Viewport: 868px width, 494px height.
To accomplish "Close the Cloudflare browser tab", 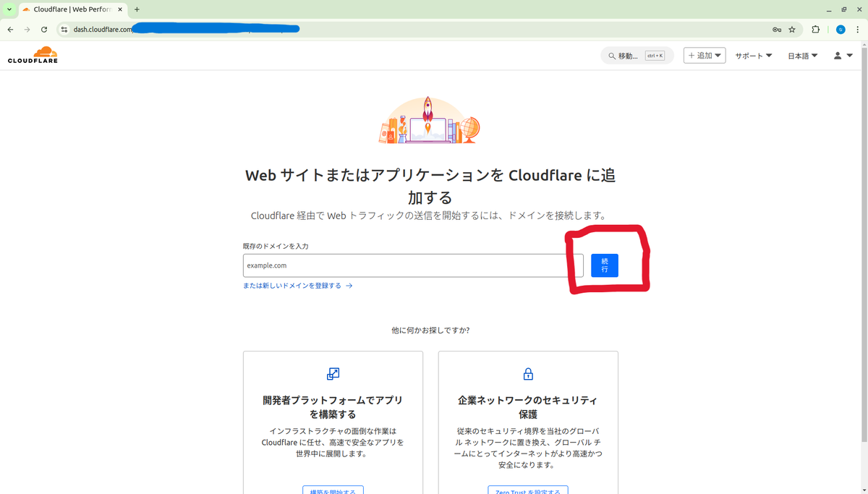I will (120, 9).
